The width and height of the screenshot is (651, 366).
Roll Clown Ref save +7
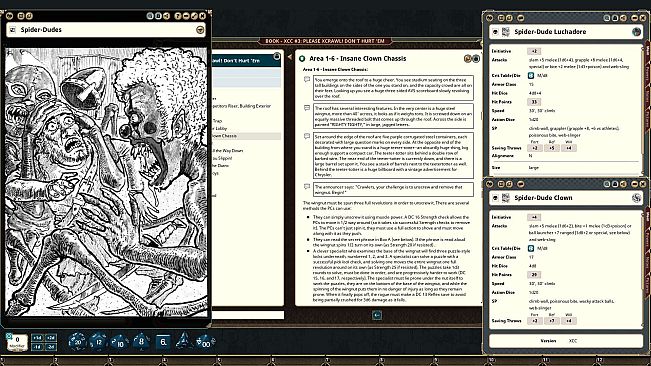pos(552,321)
